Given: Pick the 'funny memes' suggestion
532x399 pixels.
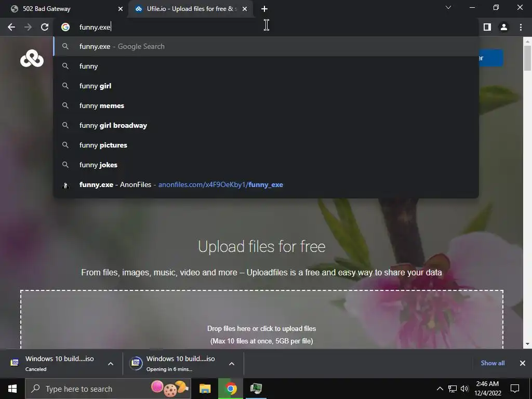Looking at the screenshot, I should (x=267, y=105).
